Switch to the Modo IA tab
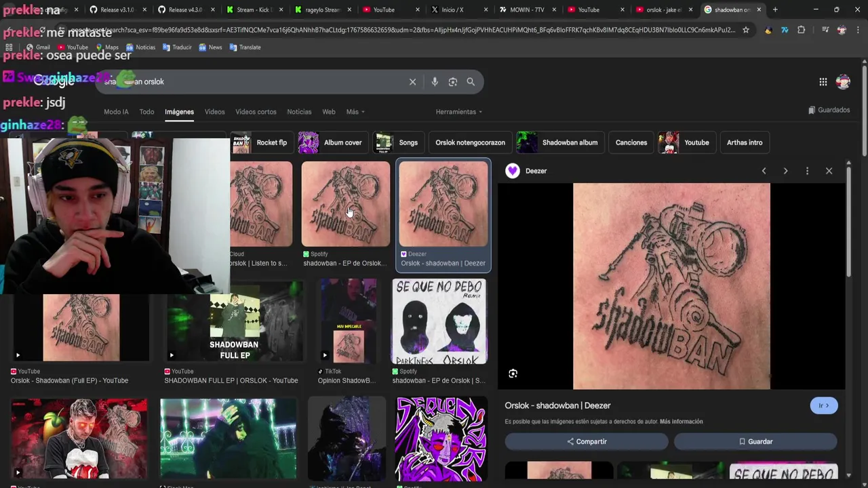868x488 pixels. click(x=116, y=112)
